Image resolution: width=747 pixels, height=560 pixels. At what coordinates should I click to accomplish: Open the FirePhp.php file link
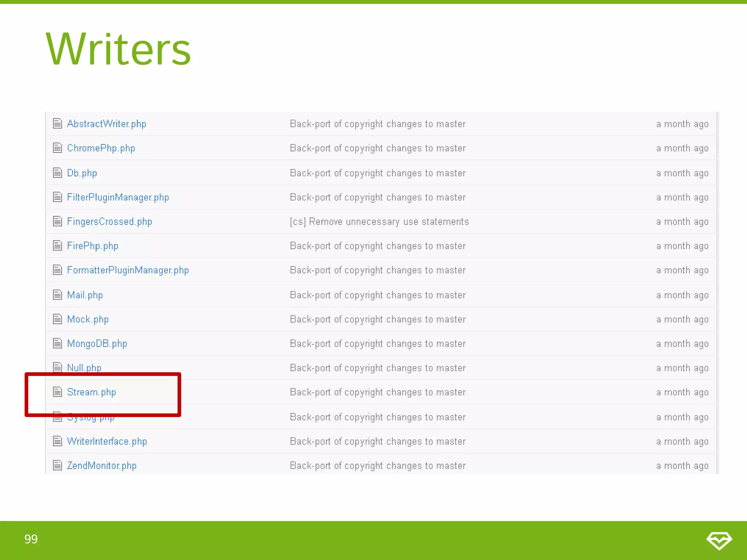(x=93, y=246)
